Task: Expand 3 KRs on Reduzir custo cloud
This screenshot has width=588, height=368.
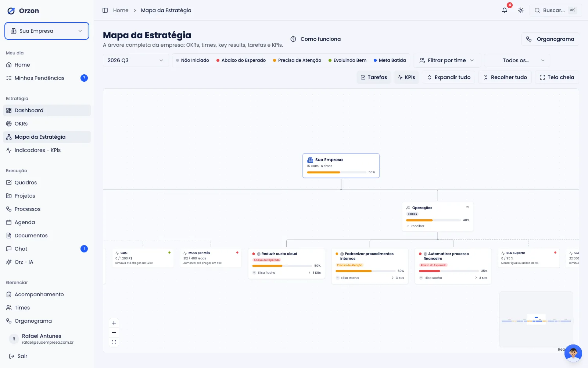Action: click(315, 273)
